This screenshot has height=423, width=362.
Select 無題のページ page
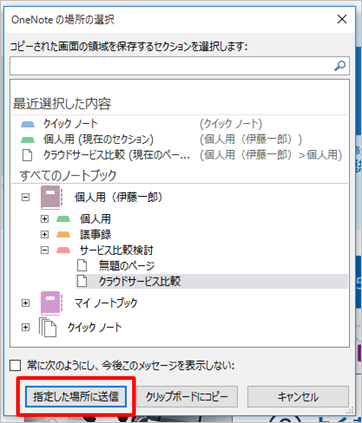(x=127, y=266)
